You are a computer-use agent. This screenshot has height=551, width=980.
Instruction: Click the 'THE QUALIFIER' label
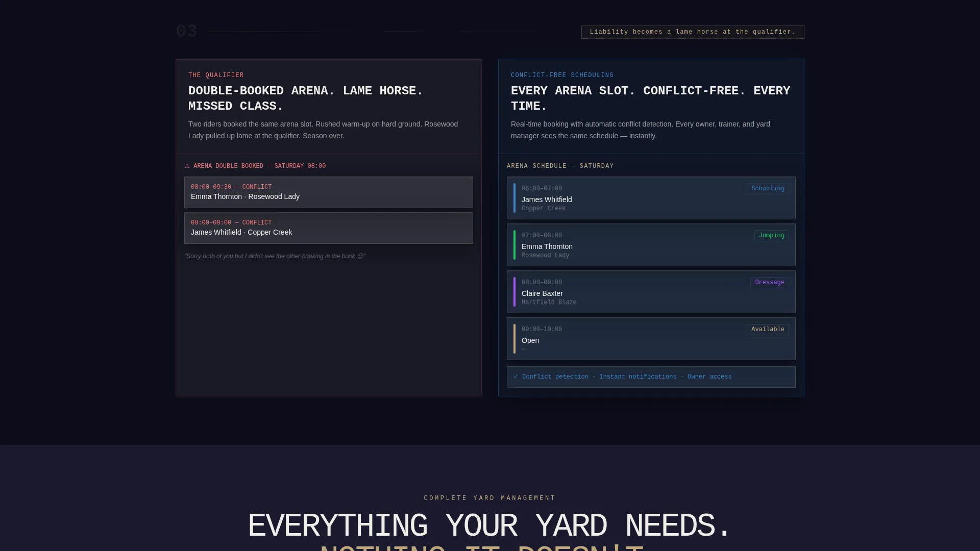point(216,75)
